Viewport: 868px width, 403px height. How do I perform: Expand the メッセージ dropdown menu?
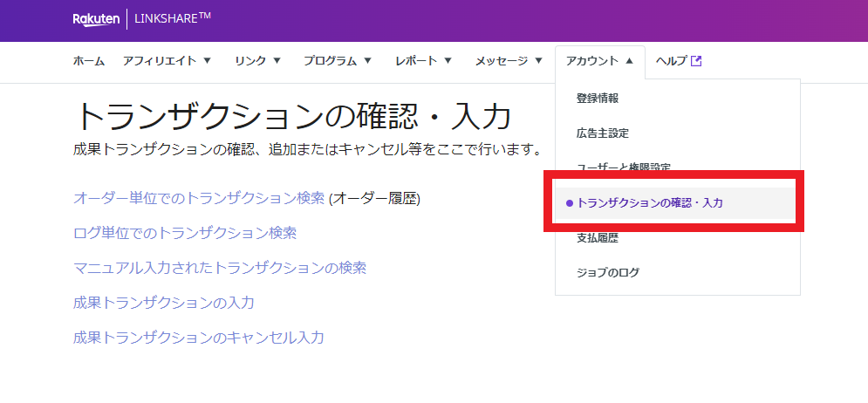[x=509, y=61]
